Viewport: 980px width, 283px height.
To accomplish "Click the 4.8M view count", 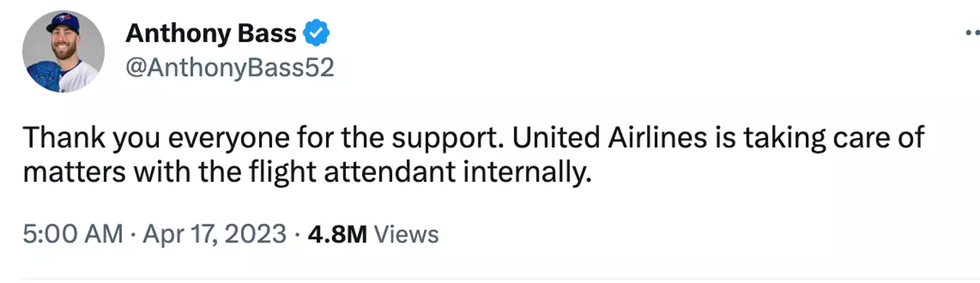I will 338,234.
